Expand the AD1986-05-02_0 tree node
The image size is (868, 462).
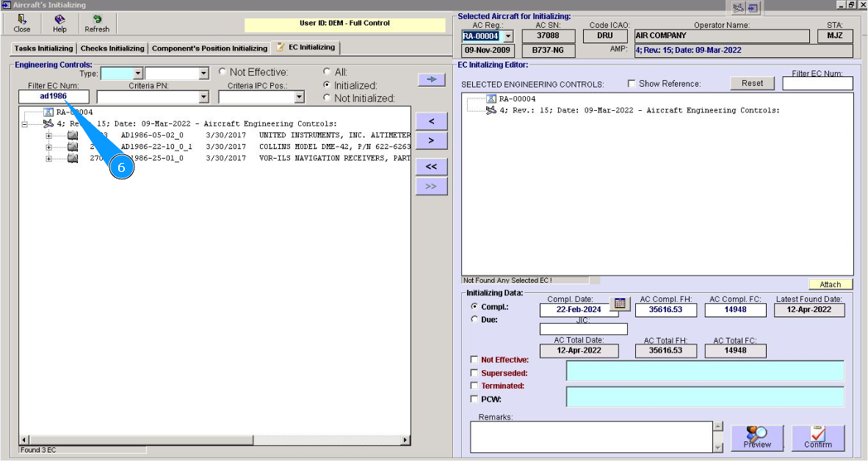49,136
